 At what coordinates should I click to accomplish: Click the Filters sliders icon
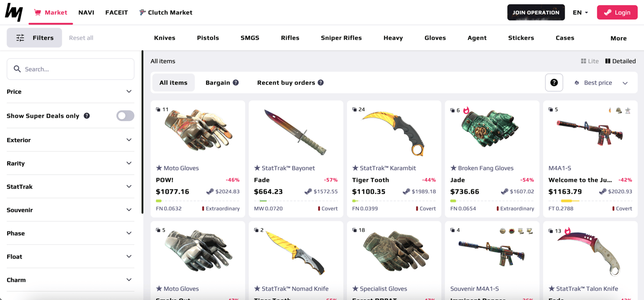tap(20, 38)
